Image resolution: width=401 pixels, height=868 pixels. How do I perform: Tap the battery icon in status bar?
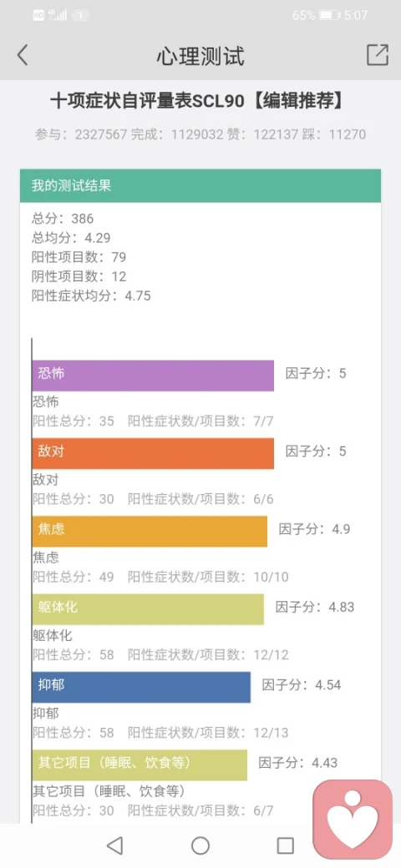pyautogui.click(x=329, y=16)
